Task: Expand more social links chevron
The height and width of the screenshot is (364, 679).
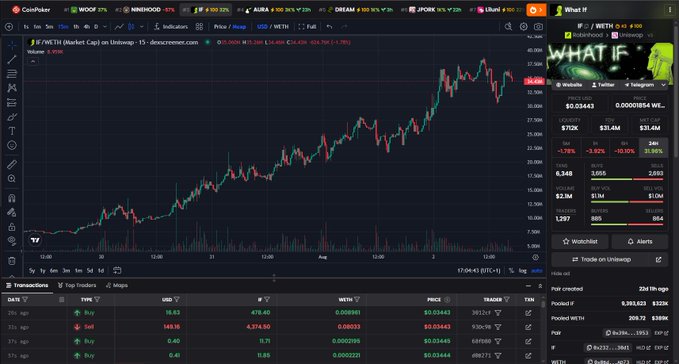Action: pyautogui.click(x=663, y=85)
